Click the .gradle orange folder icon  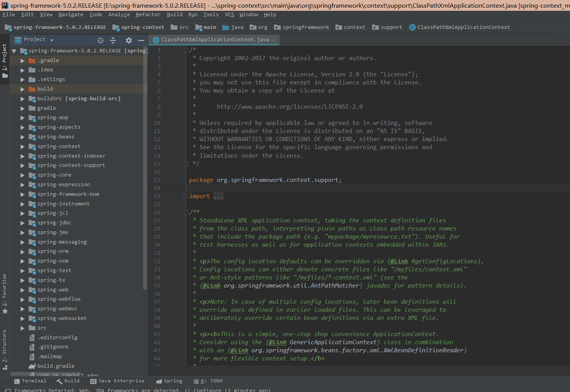32,61
